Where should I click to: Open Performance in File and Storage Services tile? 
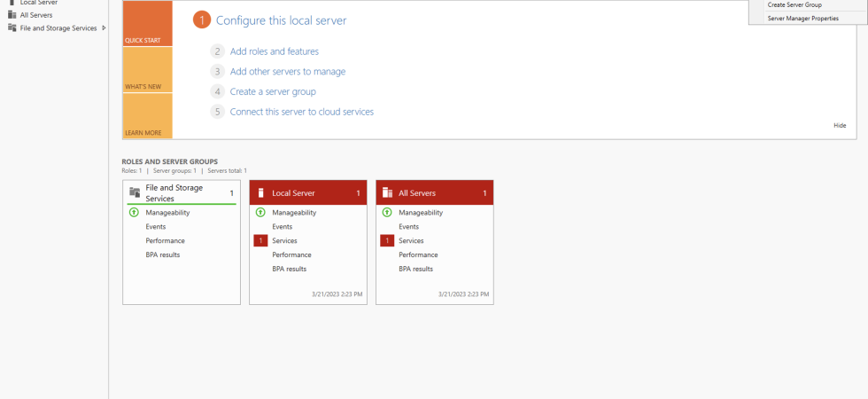[165, 241]
